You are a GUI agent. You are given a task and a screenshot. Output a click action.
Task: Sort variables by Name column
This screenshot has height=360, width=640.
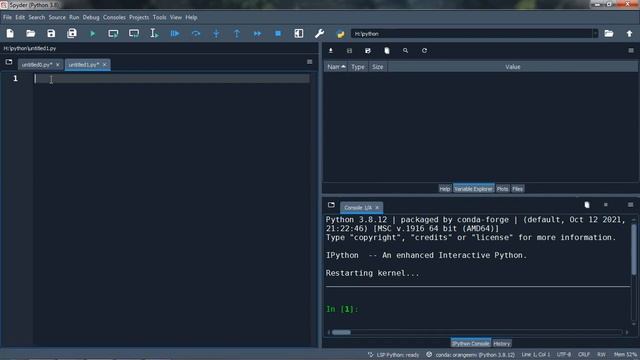pos(336,67)
